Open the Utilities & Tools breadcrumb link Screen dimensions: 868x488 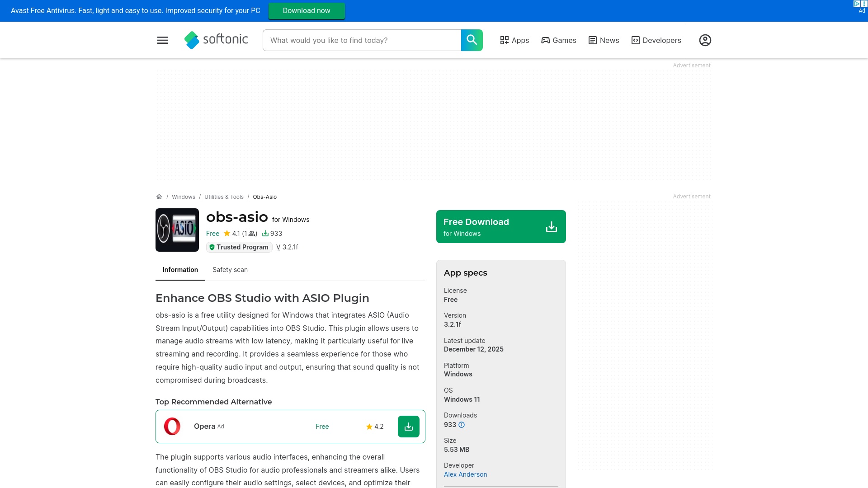coord(224,197)
